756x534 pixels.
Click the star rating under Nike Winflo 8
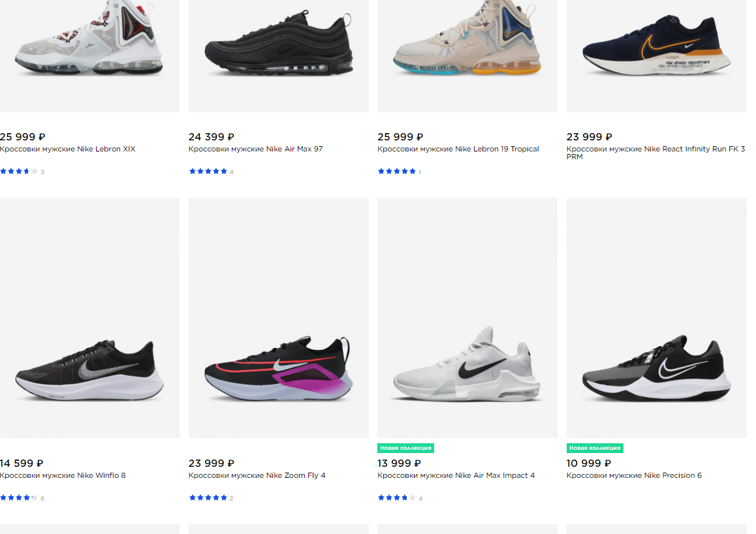pos(19,498)
